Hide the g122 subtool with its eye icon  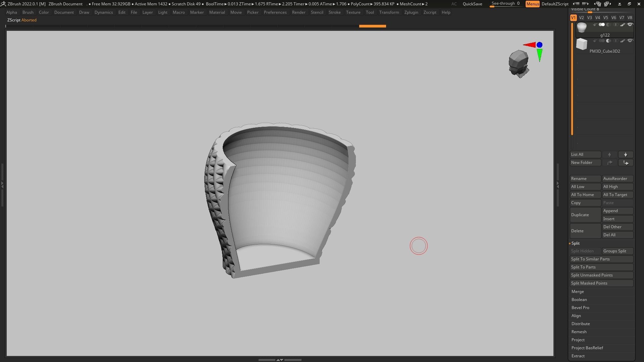point(630,25)
